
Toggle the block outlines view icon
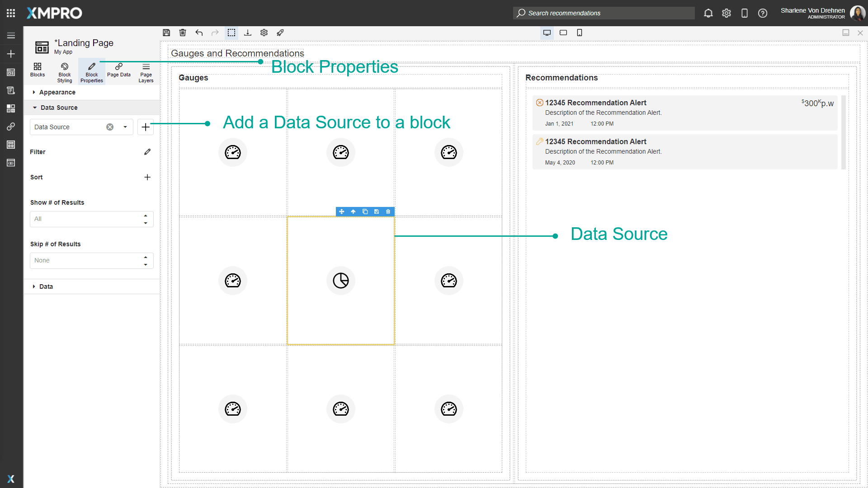click(231, 33)
